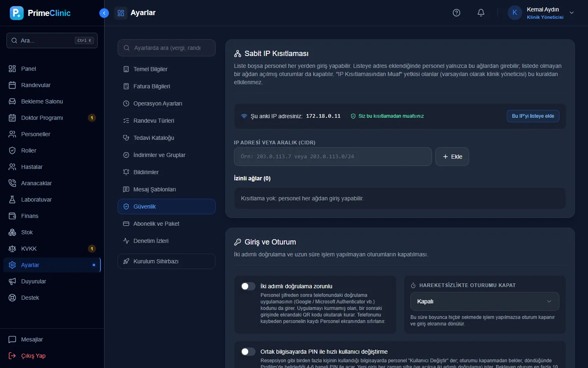
Task: Click the Mesajlar chat bubble icon
Action: coord(12,339)
